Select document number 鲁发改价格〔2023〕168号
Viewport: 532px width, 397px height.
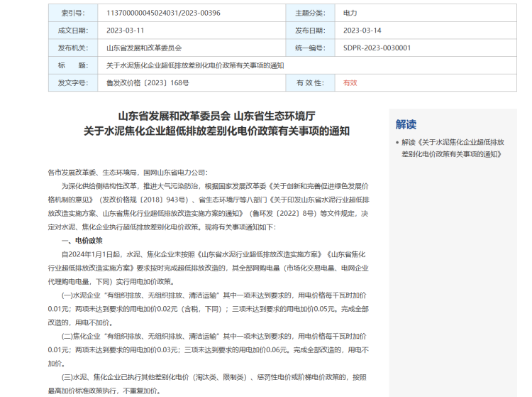(x=148, y=83)
